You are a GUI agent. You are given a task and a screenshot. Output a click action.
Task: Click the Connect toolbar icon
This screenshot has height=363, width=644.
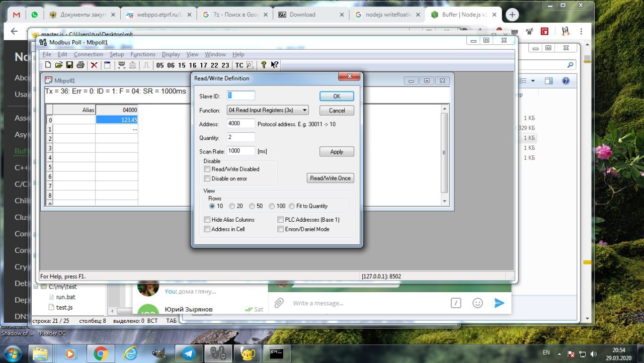coord(121,65)
